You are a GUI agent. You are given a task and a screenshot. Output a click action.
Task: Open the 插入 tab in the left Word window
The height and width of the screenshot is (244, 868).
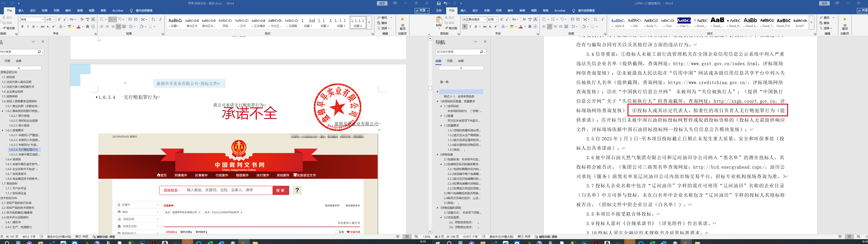click(x=21, y=10)
